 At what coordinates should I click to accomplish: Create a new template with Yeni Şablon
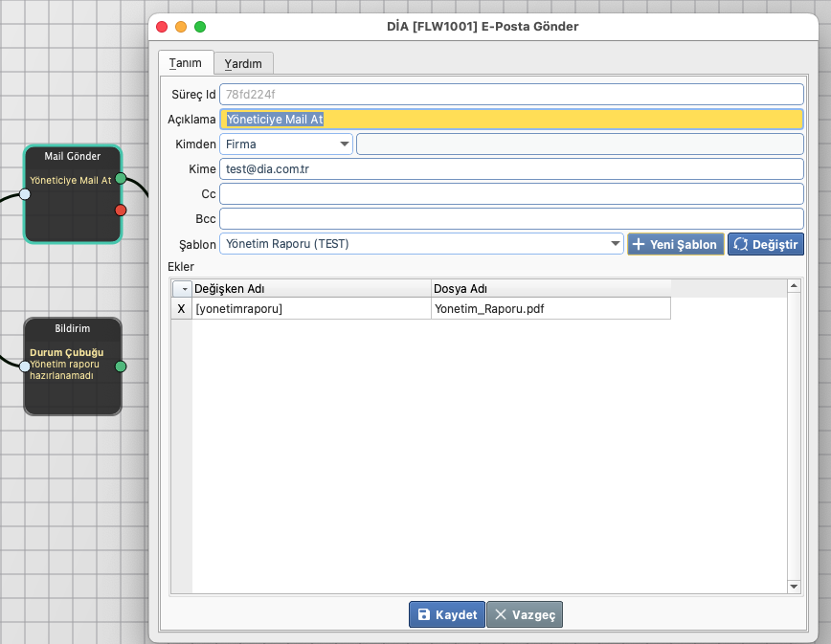[x=675, y=244]
